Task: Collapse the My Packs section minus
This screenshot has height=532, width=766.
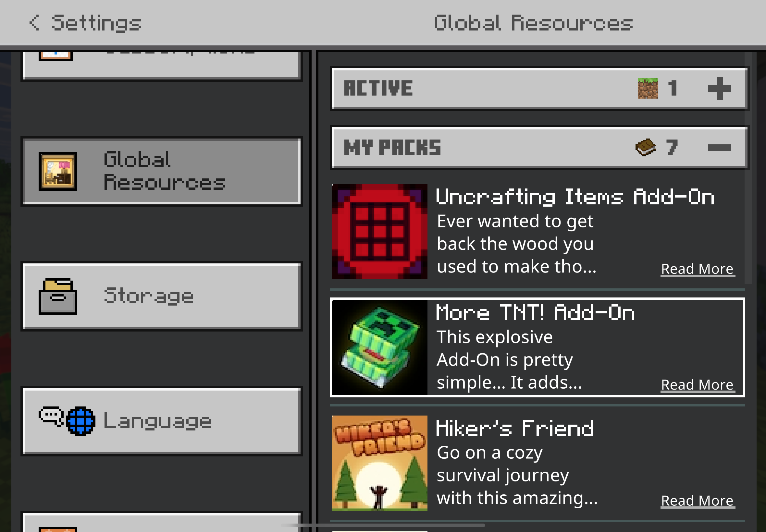Action: pyautogui.click(x=719, y=147)
